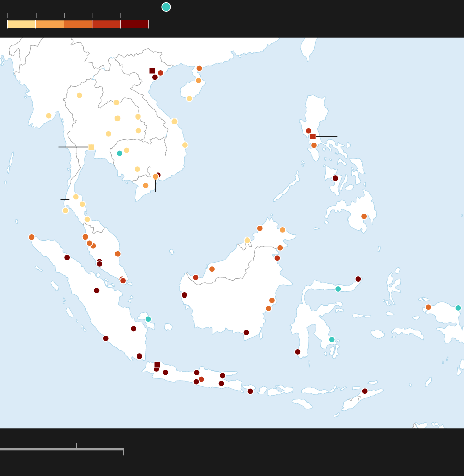Select the yellow square marker in Thailand
This screenshot has height=476, width=464.
click(x=91, y=147)
